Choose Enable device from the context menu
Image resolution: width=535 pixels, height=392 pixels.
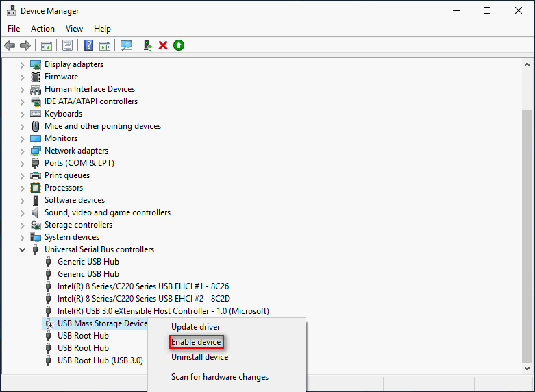point(196,342)
